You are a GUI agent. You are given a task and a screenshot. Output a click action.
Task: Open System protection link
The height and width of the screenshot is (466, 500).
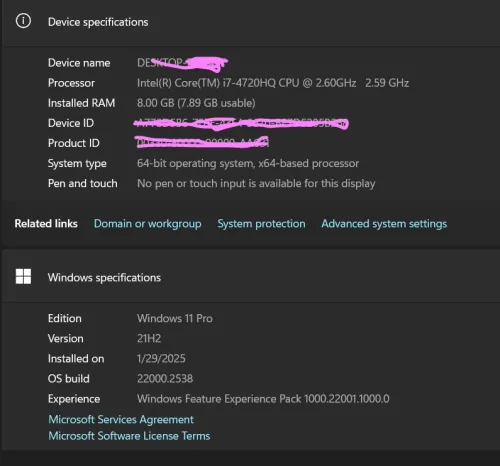point(261,224)
